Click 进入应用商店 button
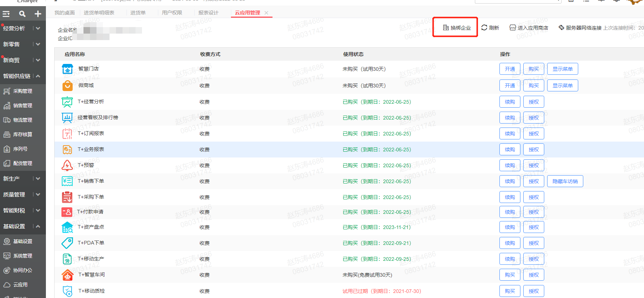Screen dimensions: 644x298 coord(529,28)
